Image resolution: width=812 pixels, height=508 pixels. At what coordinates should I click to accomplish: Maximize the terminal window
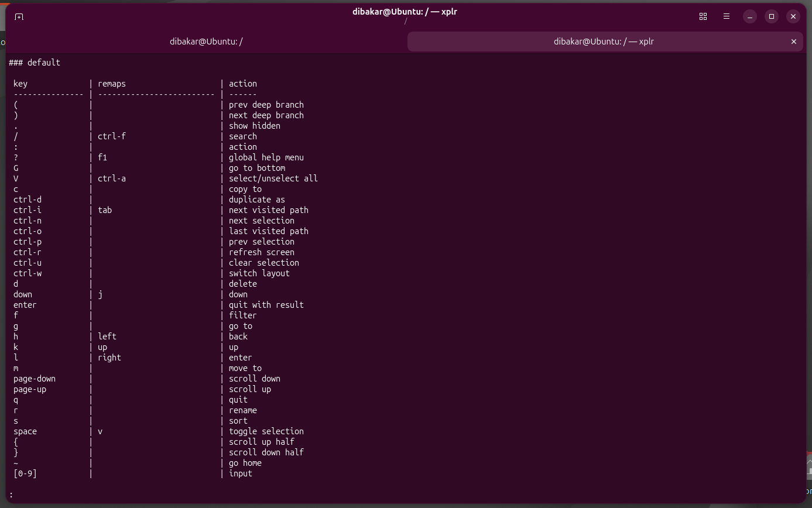pyautogui.click(x=772, y=16)
